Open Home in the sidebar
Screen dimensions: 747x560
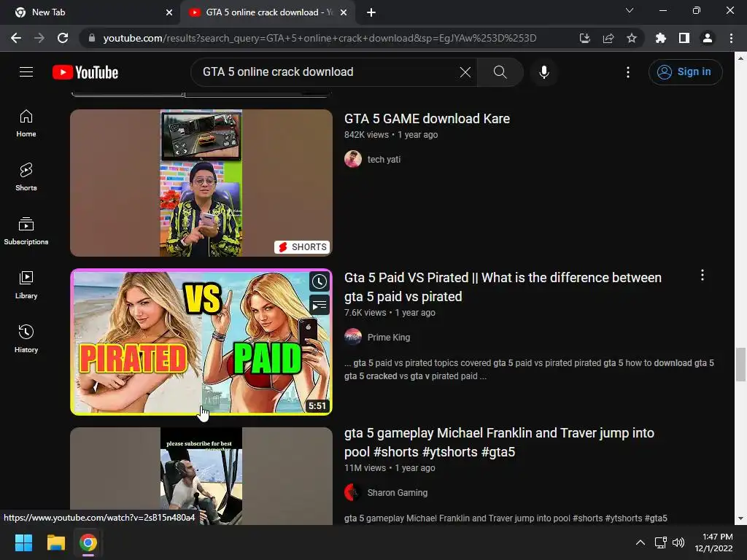(x=26, y=123)
